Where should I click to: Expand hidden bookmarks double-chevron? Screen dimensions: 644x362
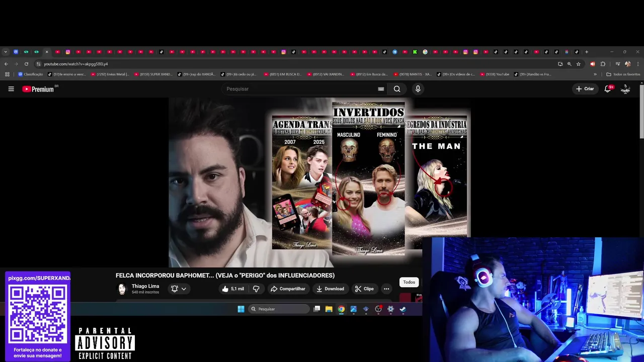[x=595, y=74]
